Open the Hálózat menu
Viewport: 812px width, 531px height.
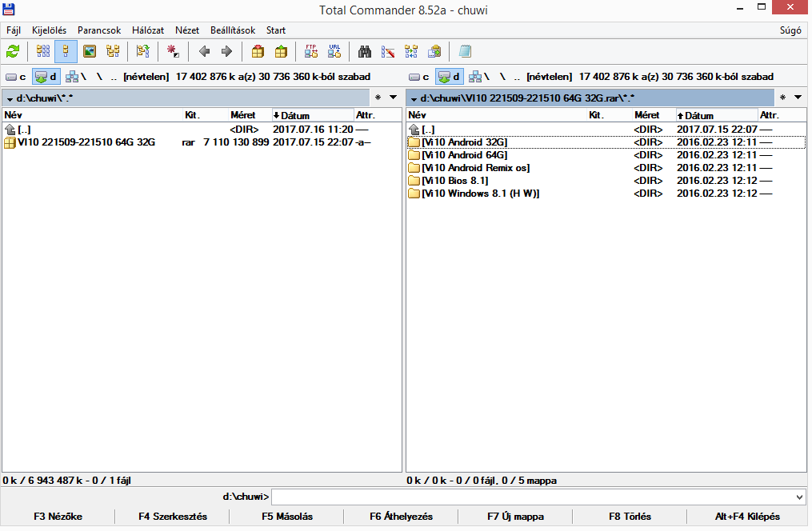tap(148, 30)
